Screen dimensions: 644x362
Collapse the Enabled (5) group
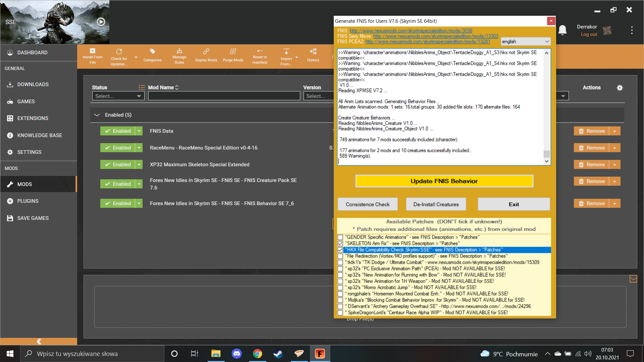97,115
